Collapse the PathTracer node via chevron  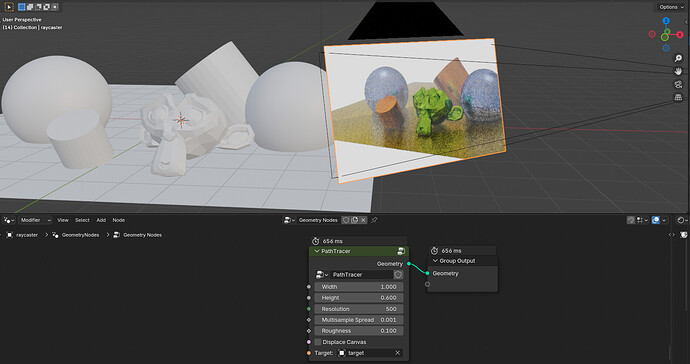(x=316, y=251)
